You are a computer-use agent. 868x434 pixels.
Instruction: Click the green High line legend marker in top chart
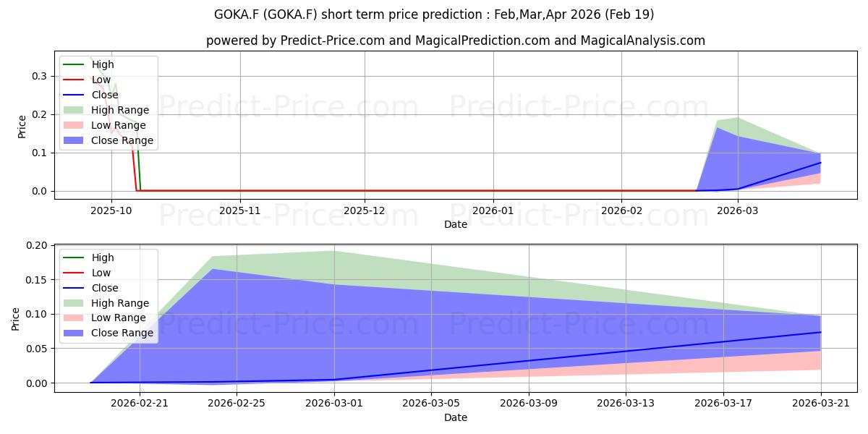coord(75,64)
